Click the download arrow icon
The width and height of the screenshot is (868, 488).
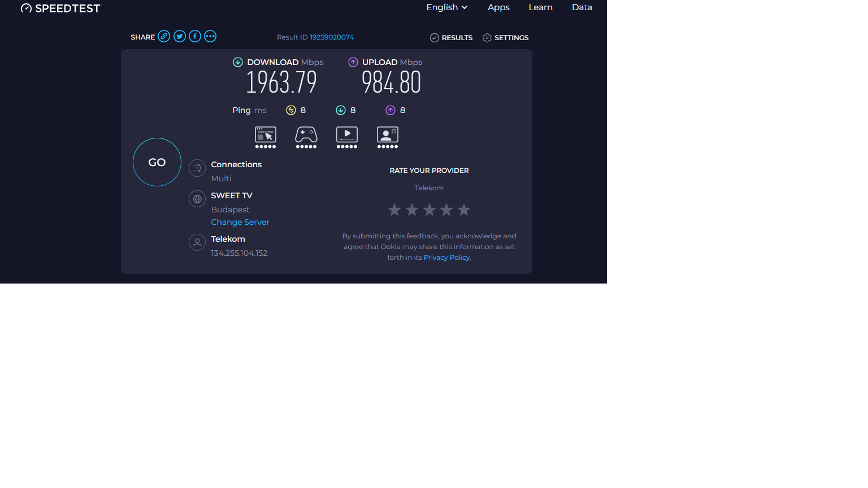(x=238, y=62)
